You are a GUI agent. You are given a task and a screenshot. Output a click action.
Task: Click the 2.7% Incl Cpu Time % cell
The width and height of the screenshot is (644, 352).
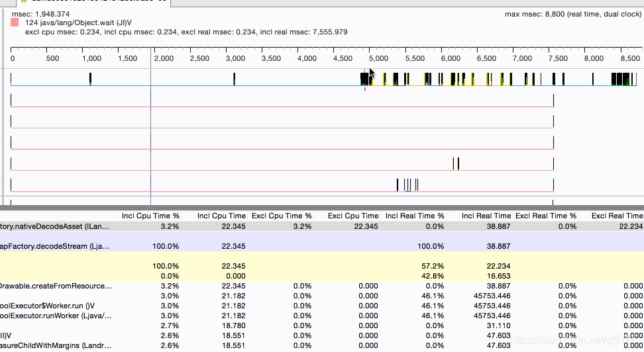(x=170, y=326)
